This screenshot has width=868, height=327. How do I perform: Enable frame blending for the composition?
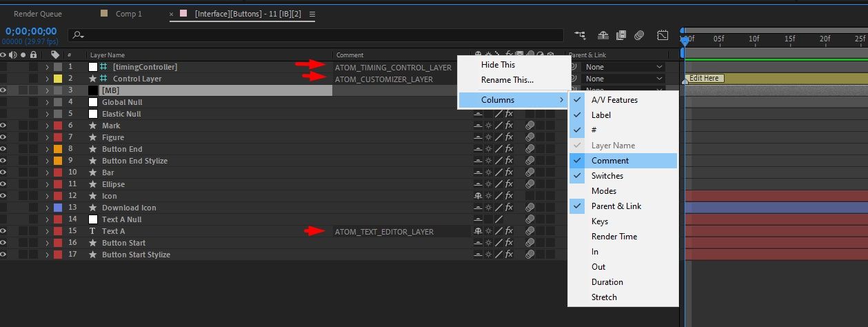pos(621,34)
